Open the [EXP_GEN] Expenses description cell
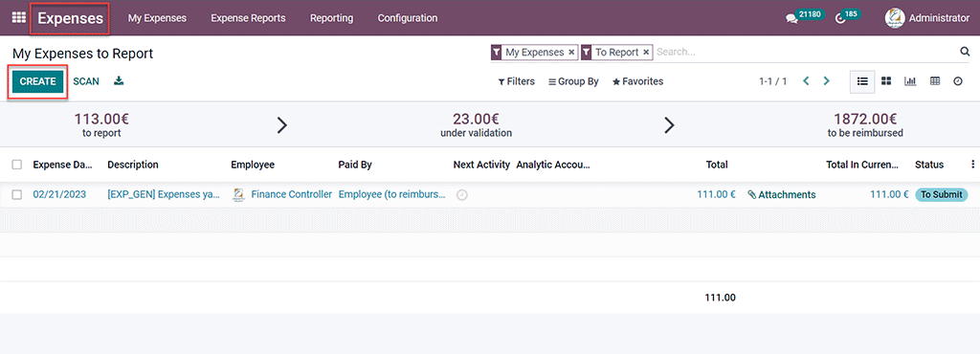The height and width of the screenshot is (354, 980). [164, 195]
